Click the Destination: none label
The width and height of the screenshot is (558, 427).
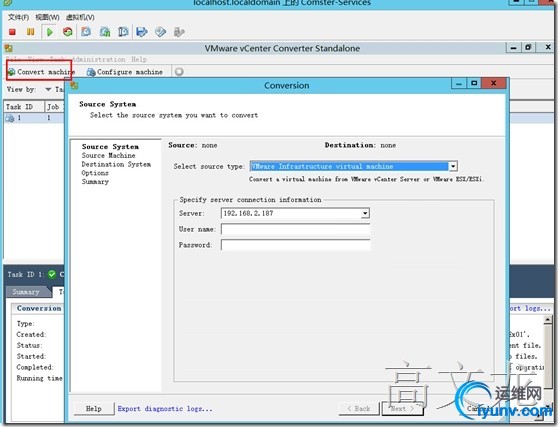pos(360,145)
